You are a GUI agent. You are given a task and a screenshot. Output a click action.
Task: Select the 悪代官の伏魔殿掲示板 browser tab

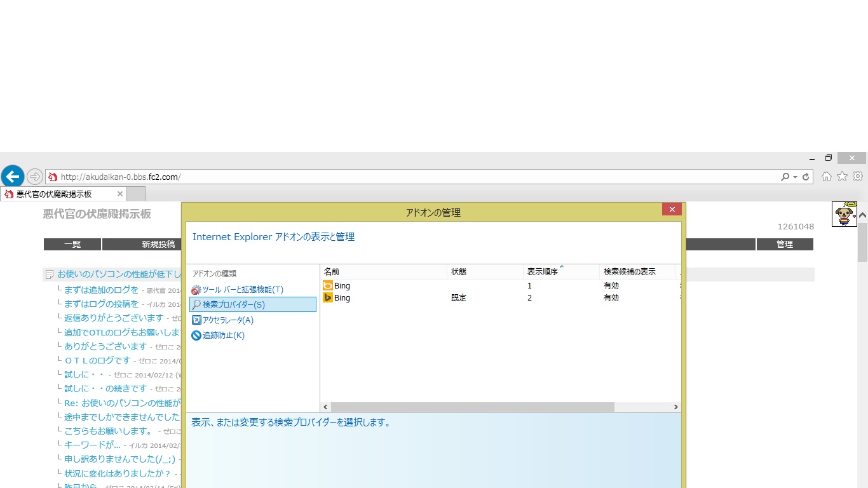point(64,194)
